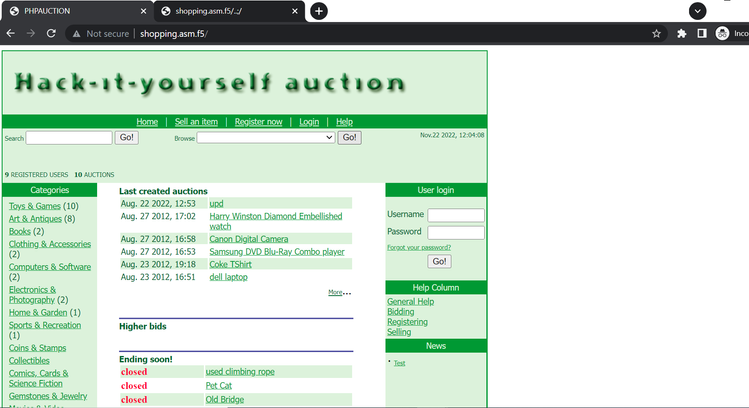
Task: Click the Hack-it-yourself auction banner
Action: click(x=210, y=82)
